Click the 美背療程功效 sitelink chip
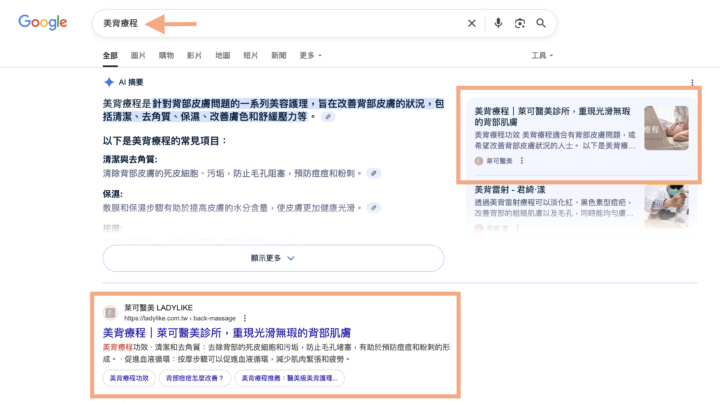720x405 pixels. [129, 378]
